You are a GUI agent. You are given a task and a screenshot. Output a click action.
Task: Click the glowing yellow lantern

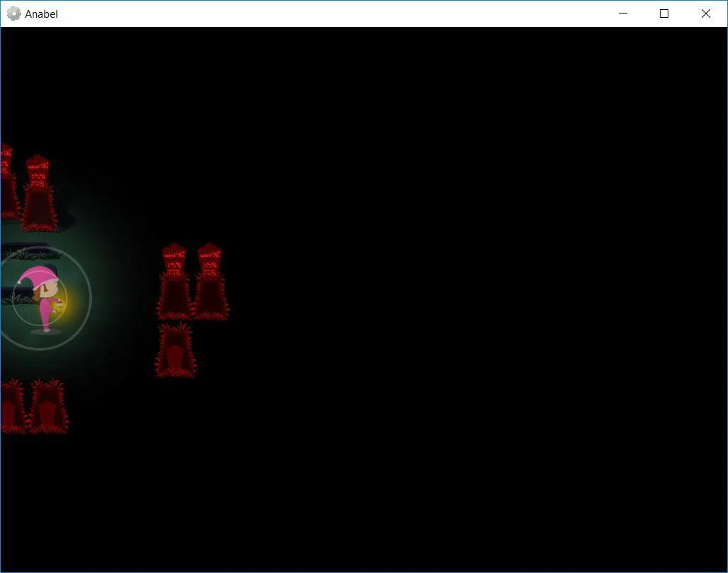click(58, 305)
